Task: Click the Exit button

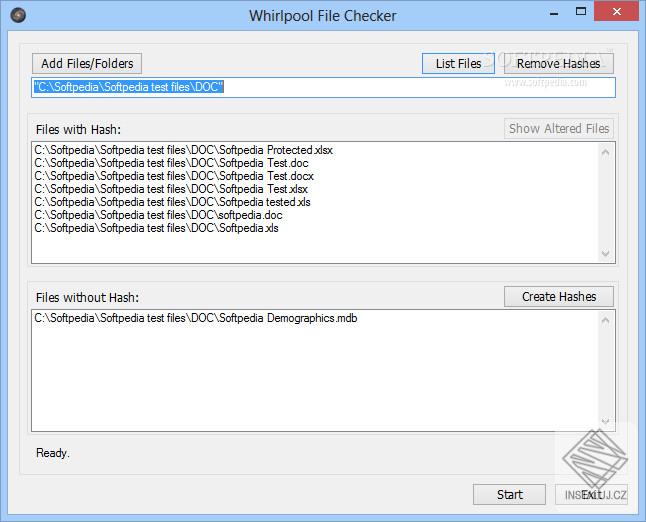Action: (x=592, y=494)
